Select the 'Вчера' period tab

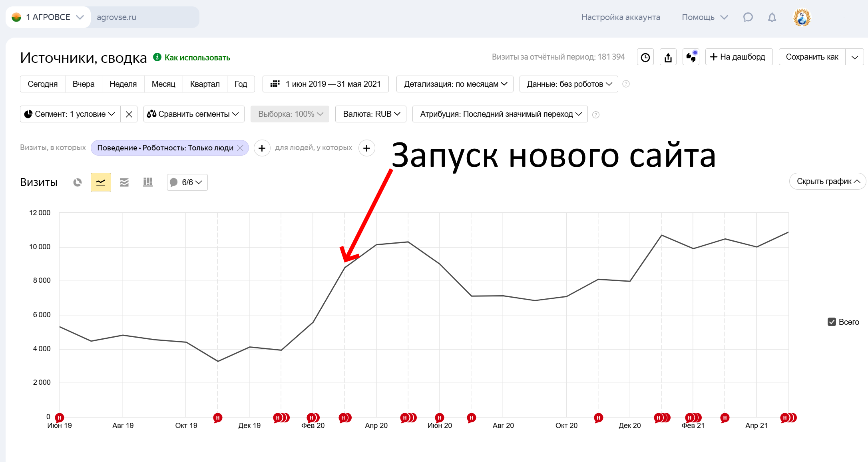pyautogui.click(x=84, y=84)
